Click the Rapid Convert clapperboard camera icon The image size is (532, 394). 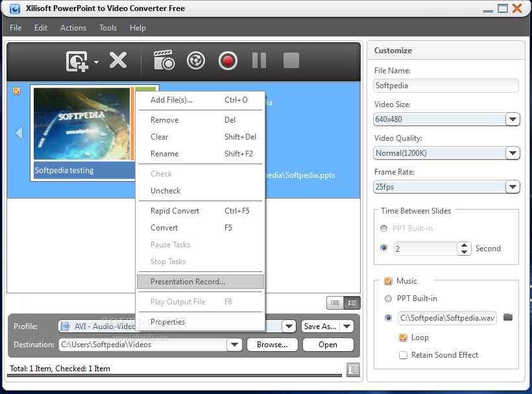coord(164,60)
